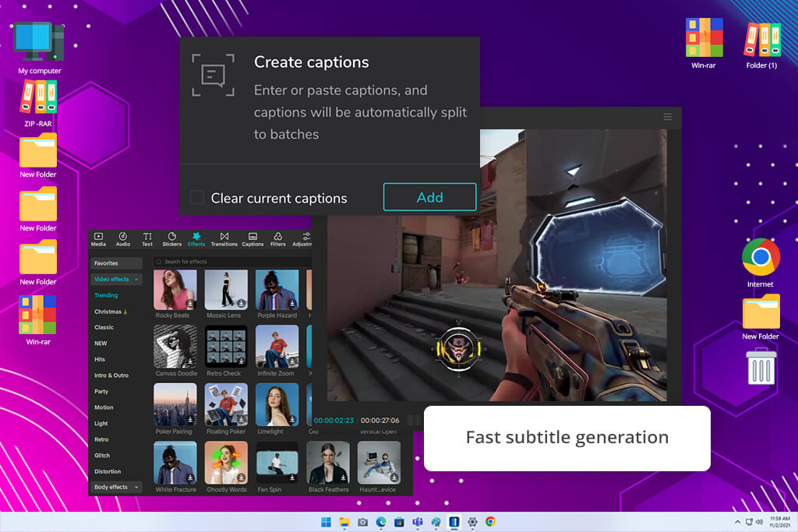Select the White Fracture effect thumbnail
Screen dimensions: 798x532
pos(175,463)
